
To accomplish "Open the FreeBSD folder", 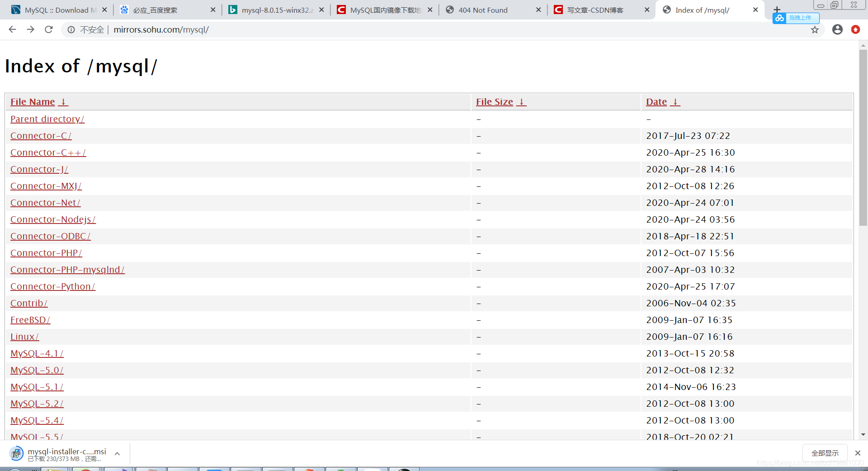I will 30,320.
